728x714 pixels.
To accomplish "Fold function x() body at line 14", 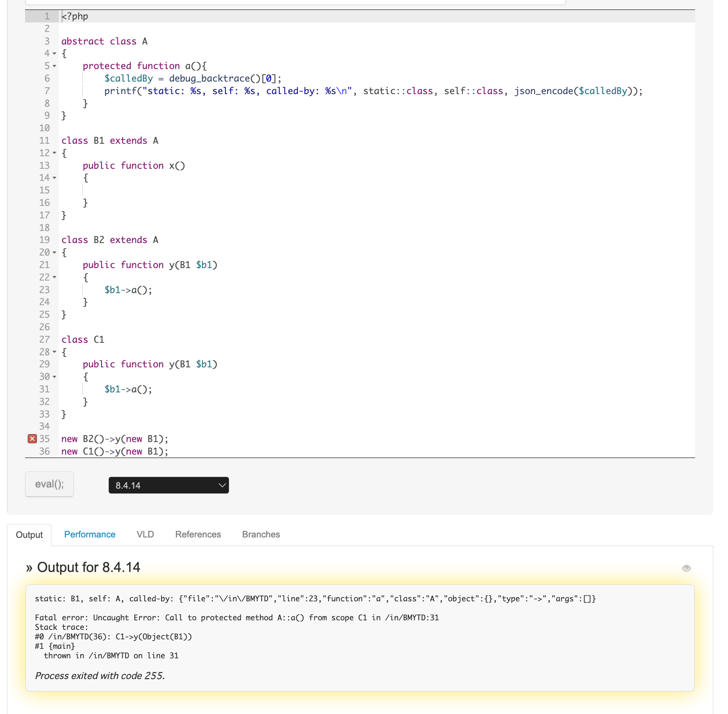I will point(54,178).
